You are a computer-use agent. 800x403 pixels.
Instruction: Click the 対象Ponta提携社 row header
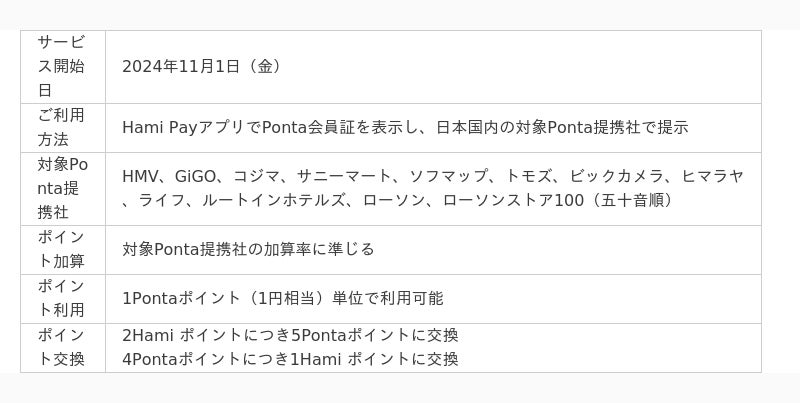[x=62, y=188]
